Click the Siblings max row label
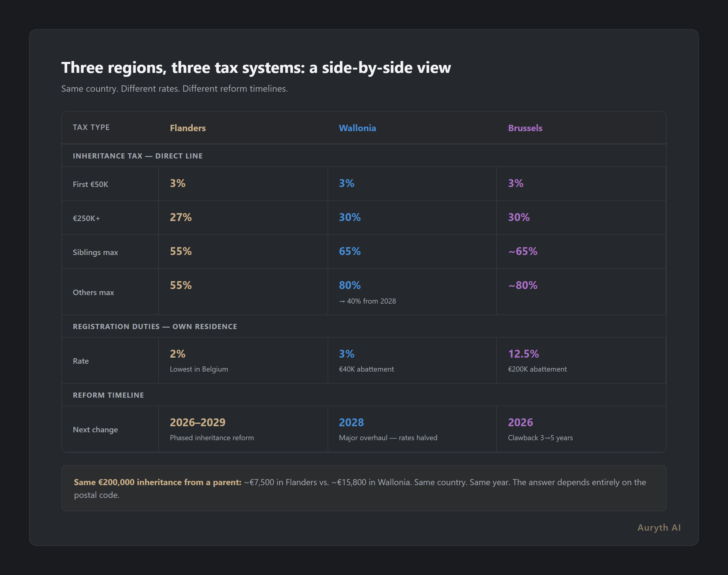This screenshot has width=728, height=575. tap(95, 252)
